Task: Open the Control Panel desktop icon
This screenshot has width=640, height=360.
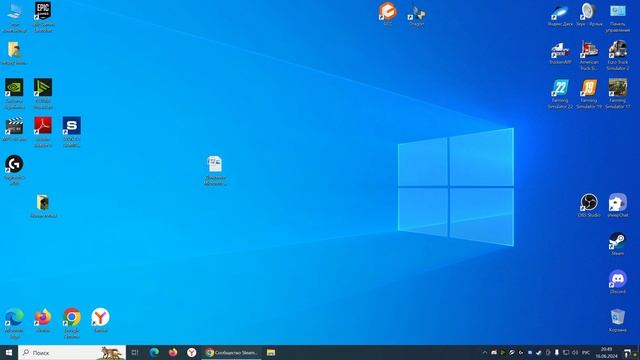Action: click(x=618, y=18)
